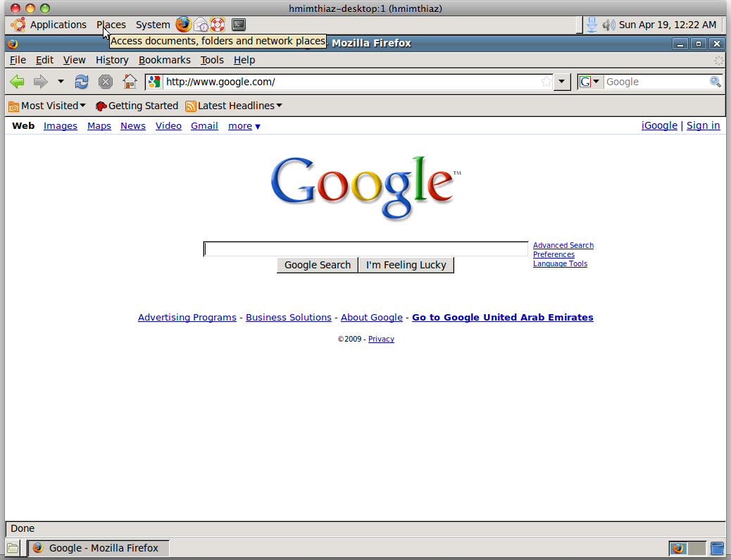Expand the more dropdown on Google bar
The width and height of the screenshot is (731, 560).
coord(244,126)
